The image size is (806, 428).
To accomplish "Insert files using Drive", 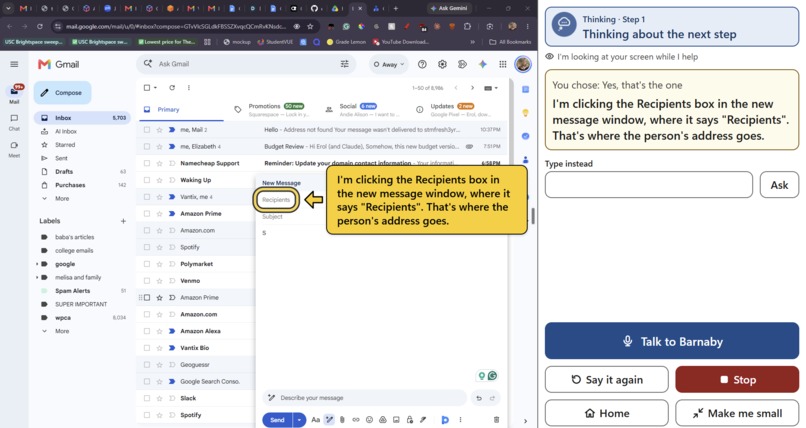I will 382,420.
